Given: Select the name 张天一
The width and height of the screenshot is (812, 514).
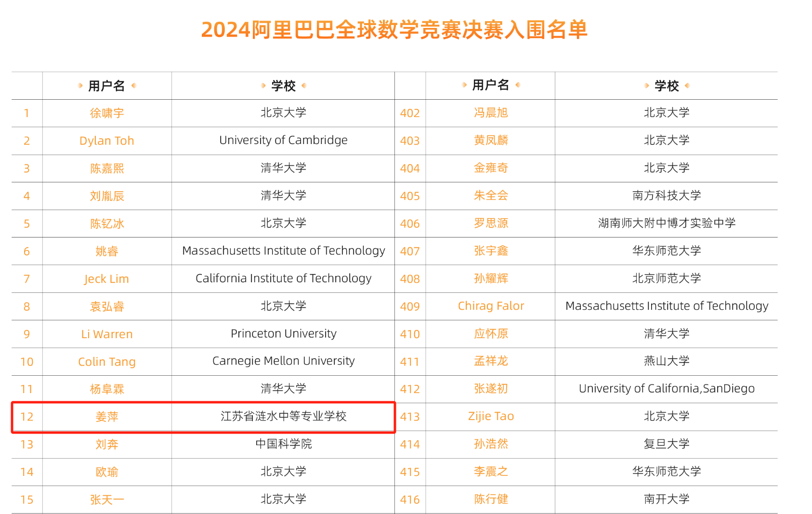Looking at the screenshot, I should tap(107, 500).
